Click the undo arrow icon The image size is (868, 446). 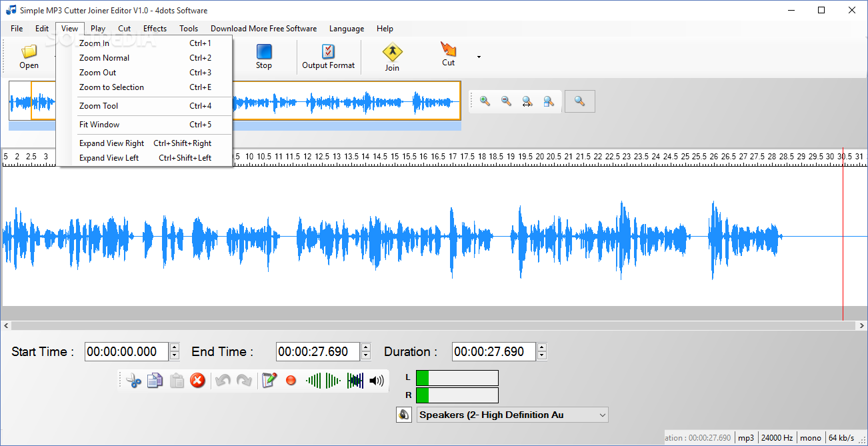click(x=223, y=381)
